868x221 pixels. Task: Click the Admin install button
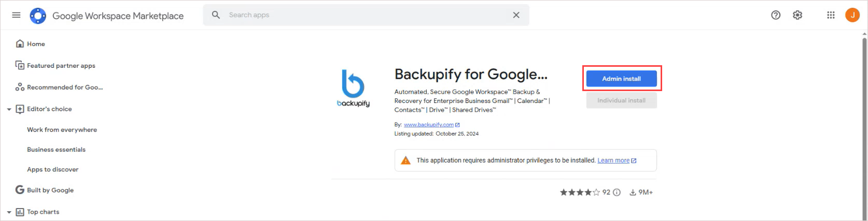(x=621, y=79)
